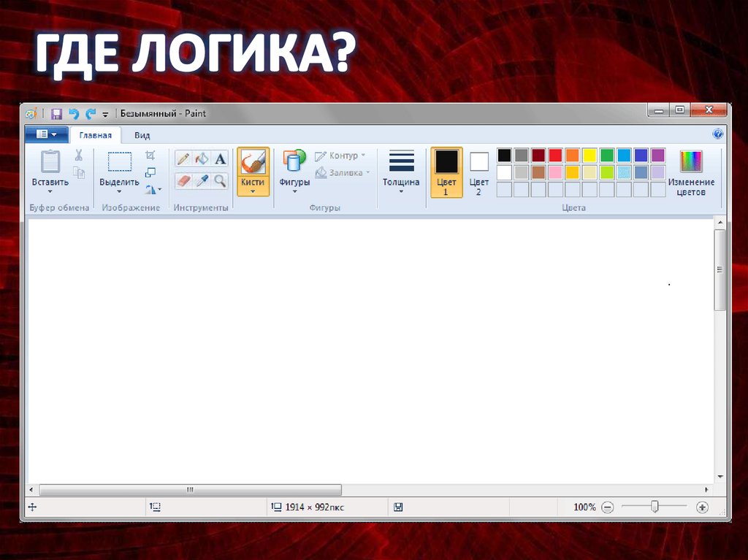Expand the Кисти brushes dropdown arrow

(253, 192)
